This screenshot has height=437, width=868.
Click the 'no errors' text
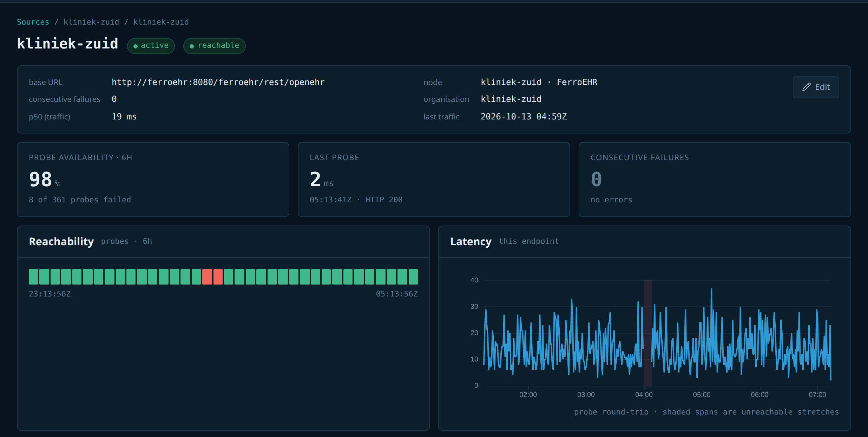click(611, 200)
